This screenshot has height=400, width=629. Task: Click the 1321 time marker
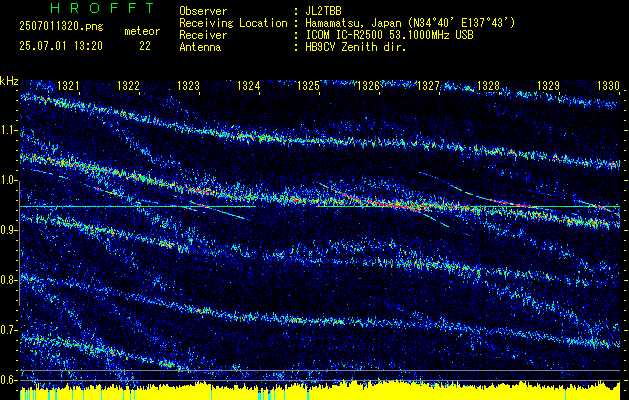pos(69,86)
